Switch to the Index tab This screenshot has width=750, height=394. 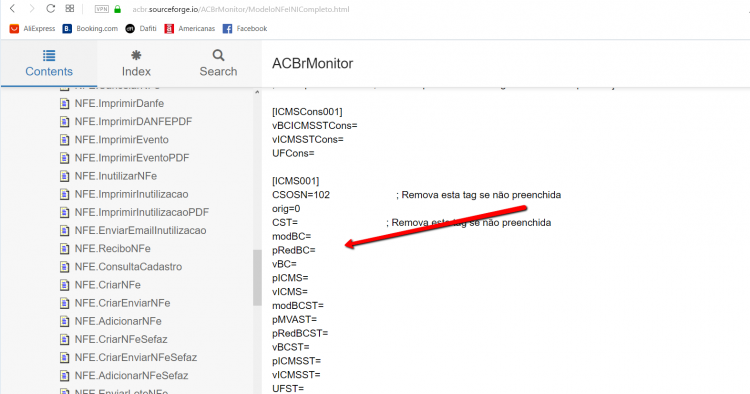[136, 64]
